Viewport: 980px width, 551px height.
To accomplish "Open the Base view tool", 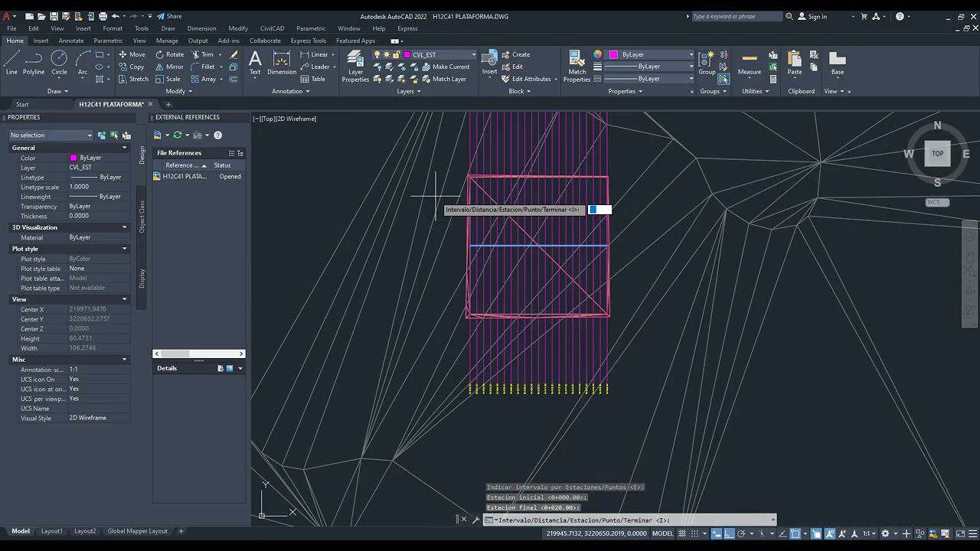I will [x=838, y=63].
